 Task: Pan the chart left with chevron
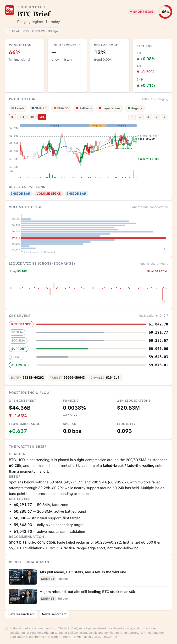click(132, 117)
